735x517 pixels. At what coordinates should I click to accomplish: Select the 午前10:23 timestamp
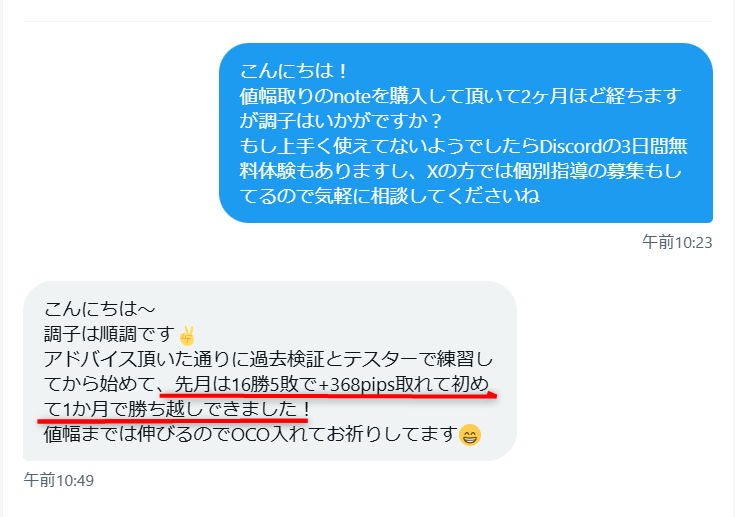(677, 242)
